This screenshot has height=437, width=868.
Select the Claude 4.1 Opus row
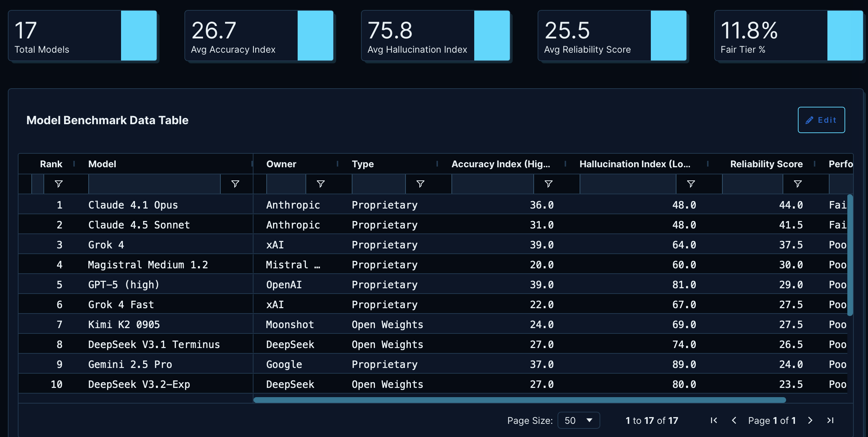coord(133,205)
